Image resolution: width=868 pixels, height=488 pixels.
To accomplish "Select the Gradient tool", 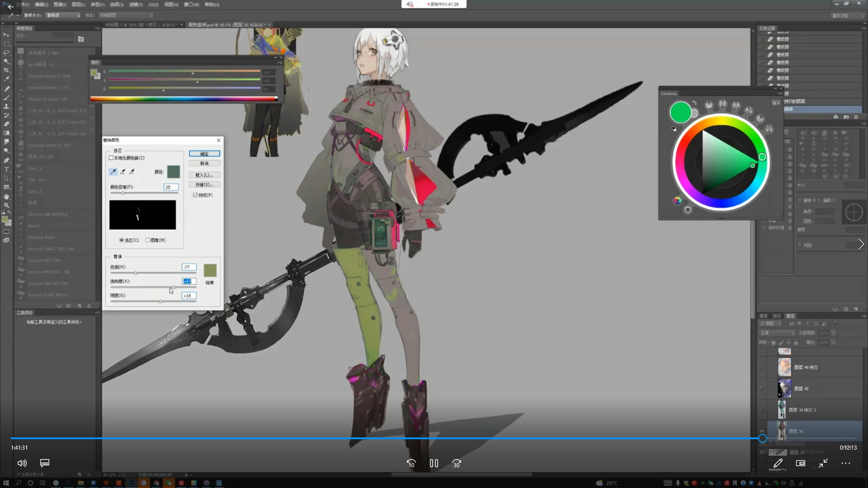I will pyautogui.click(x=6, y=133).
